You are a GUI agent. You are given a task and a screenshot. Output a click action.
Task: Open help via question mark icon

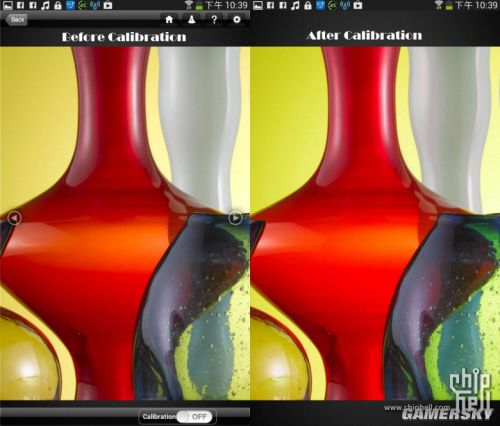(x=214, y=20)
